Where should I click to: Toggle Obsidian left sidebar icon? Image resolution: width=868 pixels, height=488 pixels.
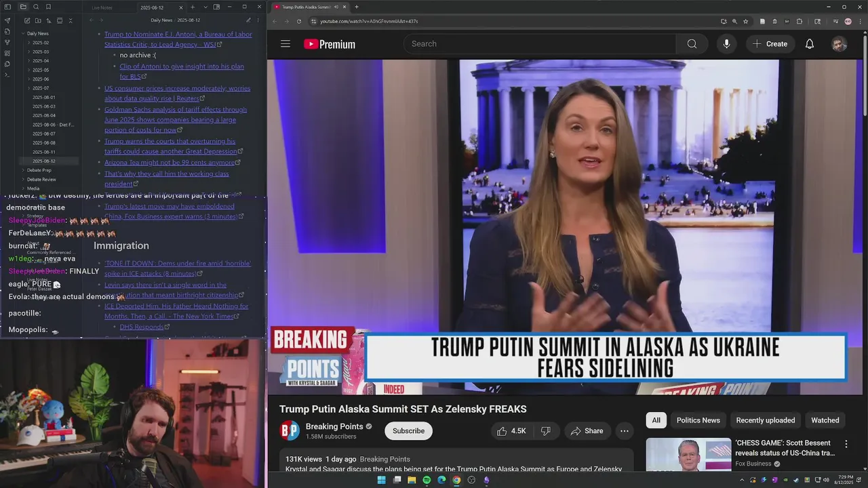pyautogui.click(x=7, y=7)
